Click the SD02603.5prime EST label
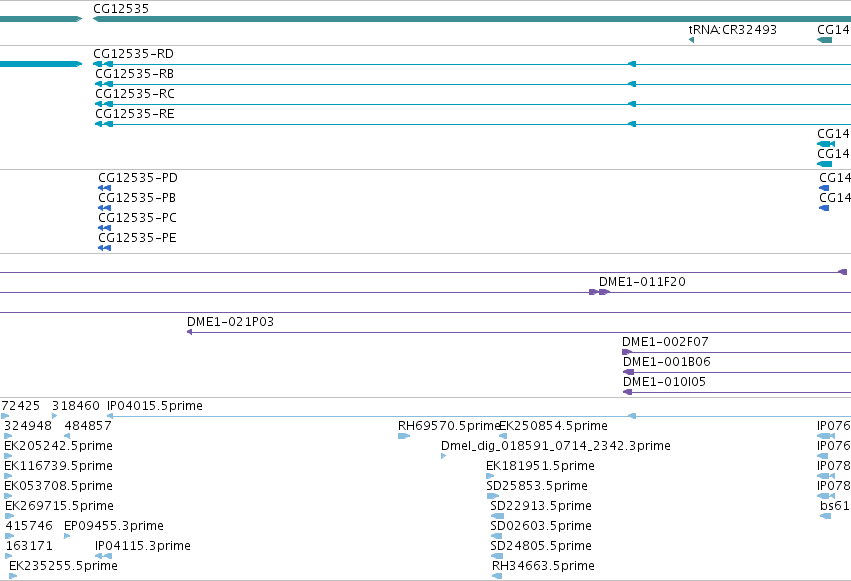Image resolution: width=851 pixels, height=581 pixels. pyautogui.click(x=541, y=527)
